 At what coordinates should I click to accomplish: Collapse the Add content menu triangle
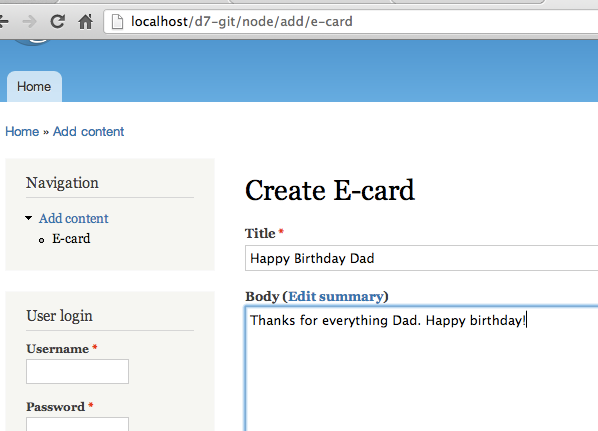29,218
